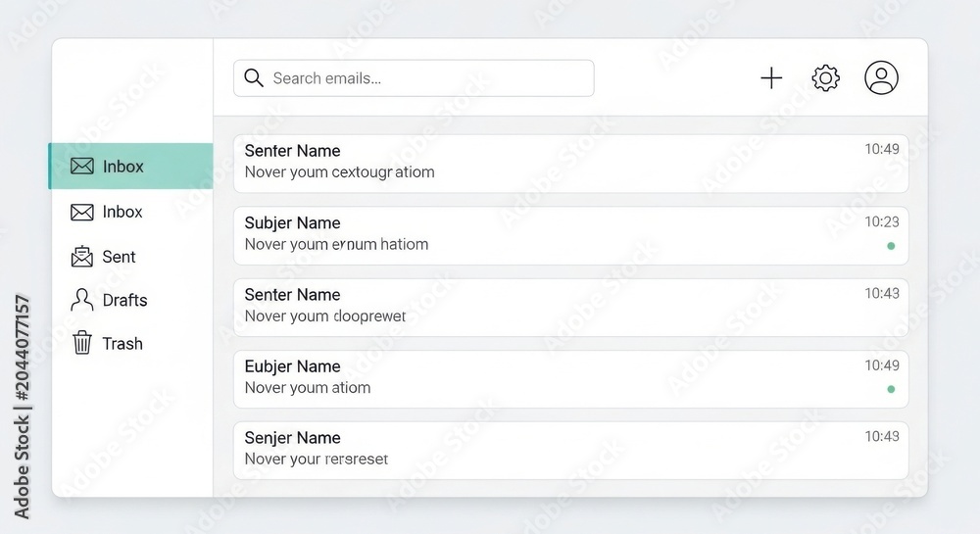Image resolution: width=980 pixels, height=534 pixels.
Task: Click the Sent open-envelope icon
Action: 82,256
